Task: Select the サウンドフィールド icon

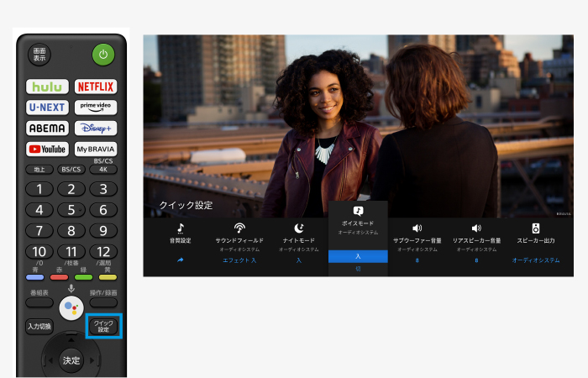Action: pos(239,228)
